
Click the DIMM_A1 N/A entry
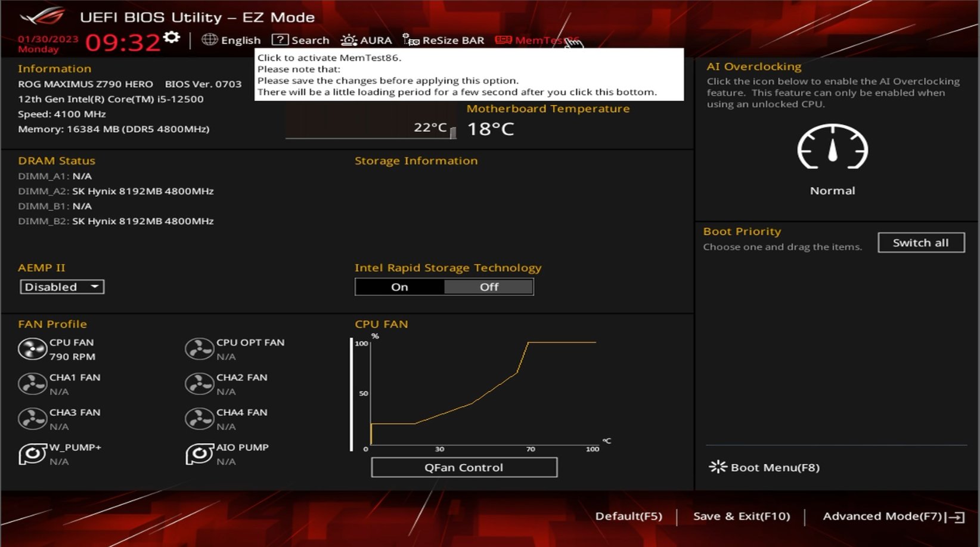click(x=55, y=176)
